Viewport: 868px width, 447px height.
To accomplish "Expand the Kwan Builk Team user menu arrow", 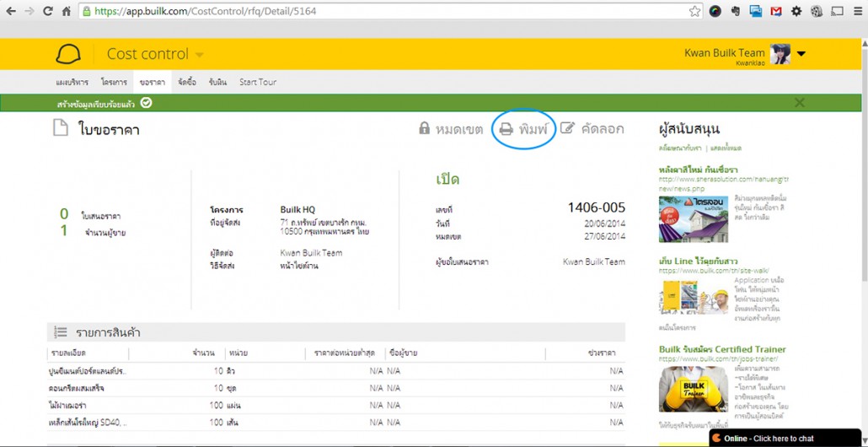I will pyautogui.click(x=801, y=54).
